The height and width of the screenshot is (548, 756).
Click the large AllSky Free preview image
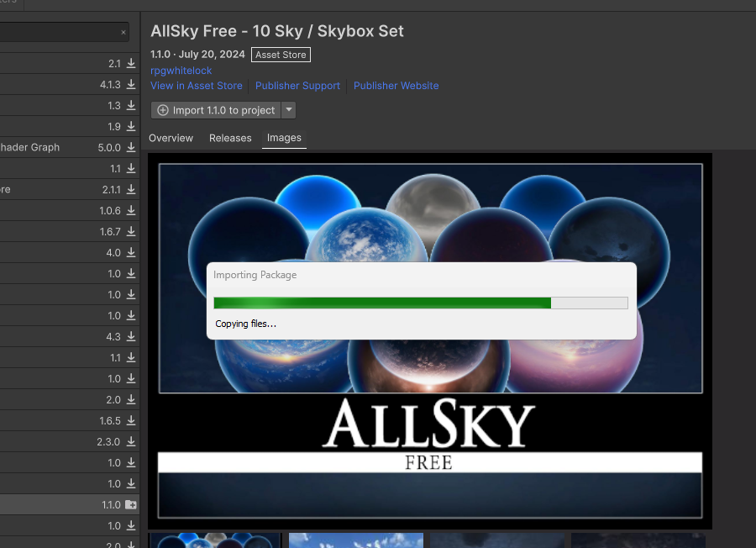click(x=429, y=341)
